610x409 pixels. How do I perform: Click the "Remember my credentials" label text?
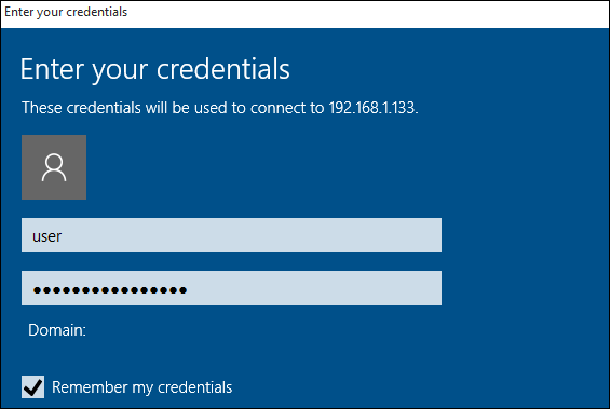tap(142, 387)
